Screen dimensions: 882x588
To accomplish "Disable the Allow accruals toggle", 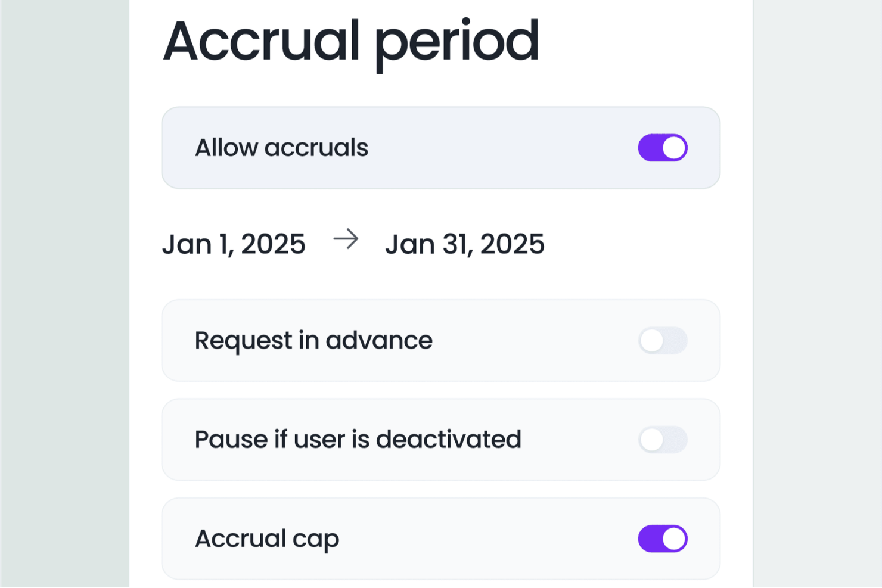I will 662,148.
